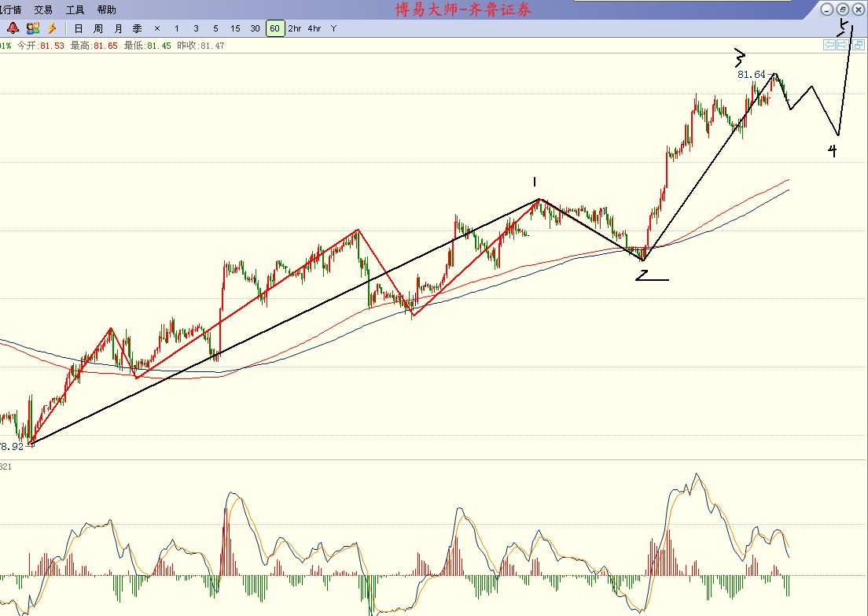
Task: Minimize the 博易大师 window
Action: point(827,9)
